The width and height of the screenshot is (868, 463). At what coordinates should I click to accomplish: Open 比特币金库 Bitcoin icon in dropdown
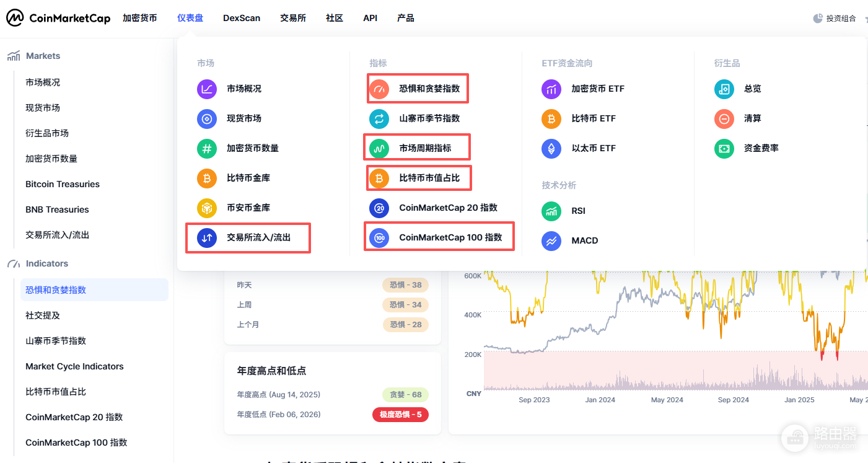(207, 178)
